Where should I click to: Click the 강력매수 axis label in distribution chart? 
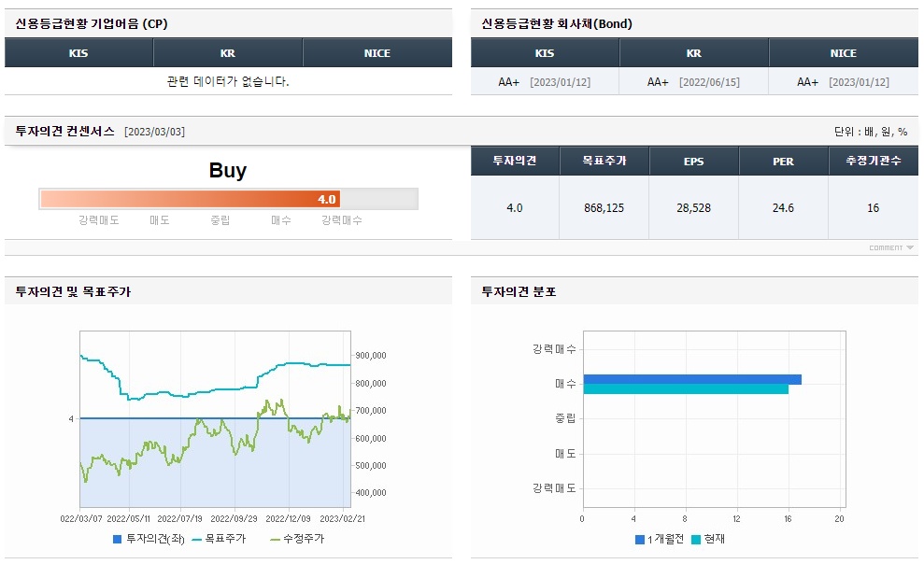554,349
